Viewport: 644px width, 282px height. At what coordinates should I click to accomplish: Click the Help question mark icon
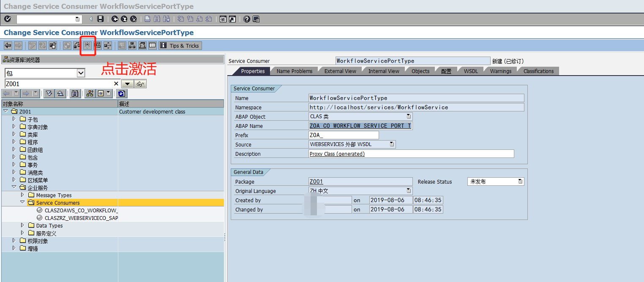coord(246,19)
